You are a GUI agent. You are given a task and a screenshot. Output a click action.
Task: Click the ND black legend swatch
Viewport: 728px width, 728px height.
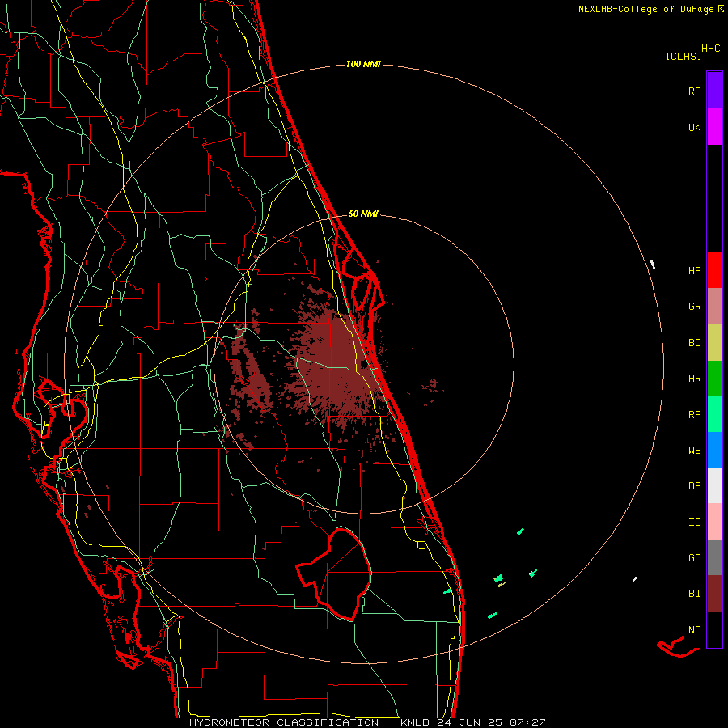pyautogui.click(x=714, y=629)
